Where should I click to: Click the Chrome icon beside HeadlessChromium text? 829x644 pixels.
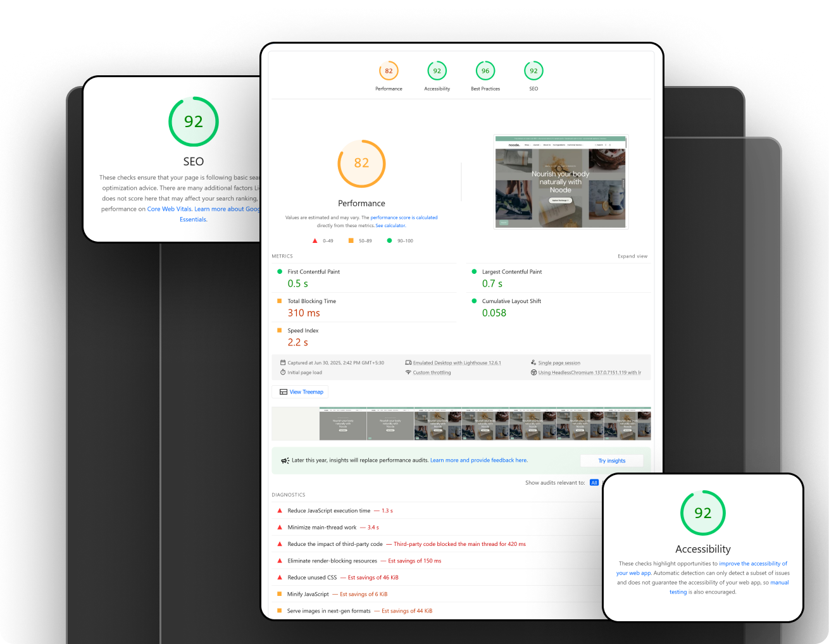coord(533,373)
